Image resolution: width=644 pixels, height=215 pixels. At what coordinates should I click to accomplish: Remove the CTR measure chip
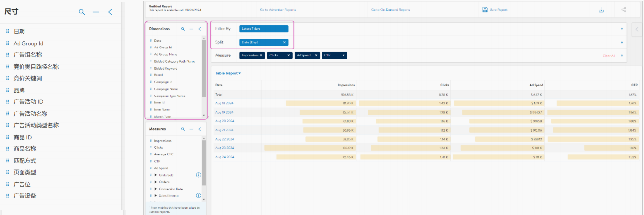pos(343,56)
